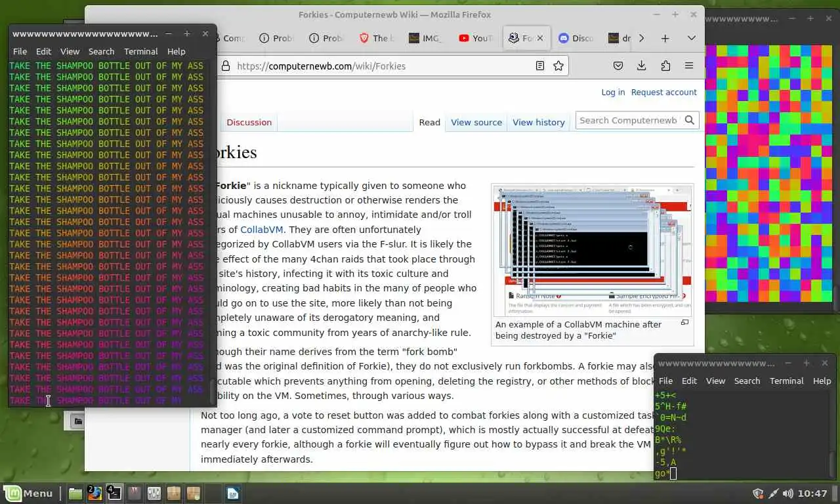Open Terminal menu in the small bottom-right terminal
Screen dimensions: 840x504
click(x=786, y=381)
